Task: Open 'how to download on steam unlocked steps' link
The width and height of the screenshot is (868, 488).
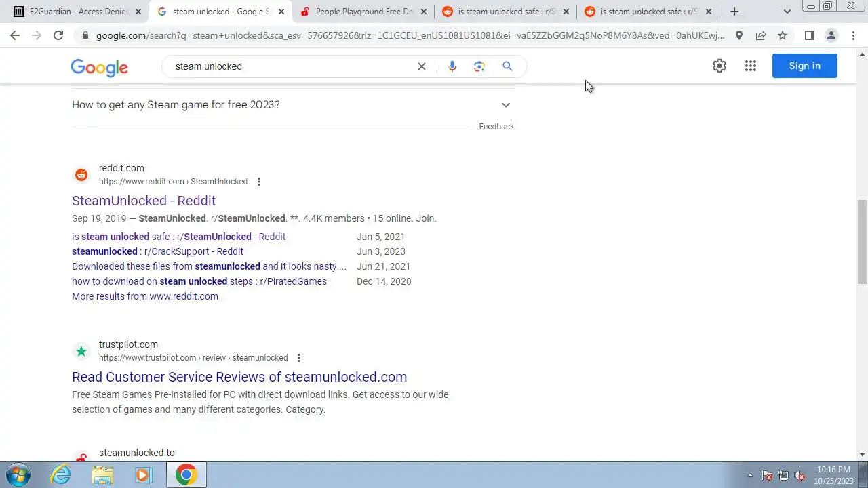Action: coord(199,281)
